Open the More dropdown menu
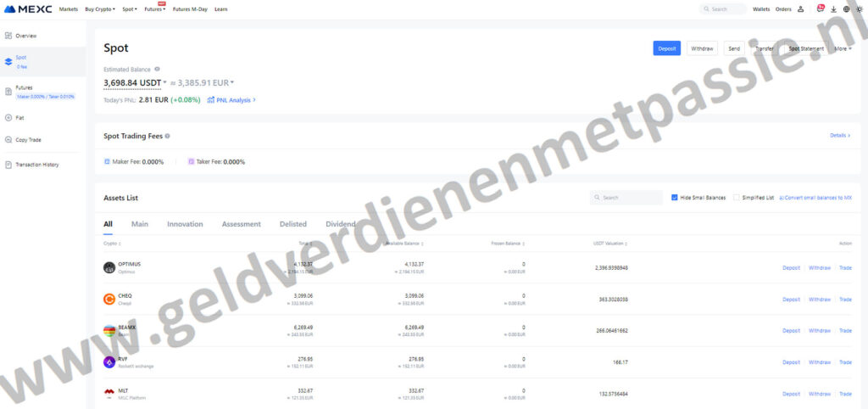The image size is (868, 409). pyautogui.click(x=843, y=48)
